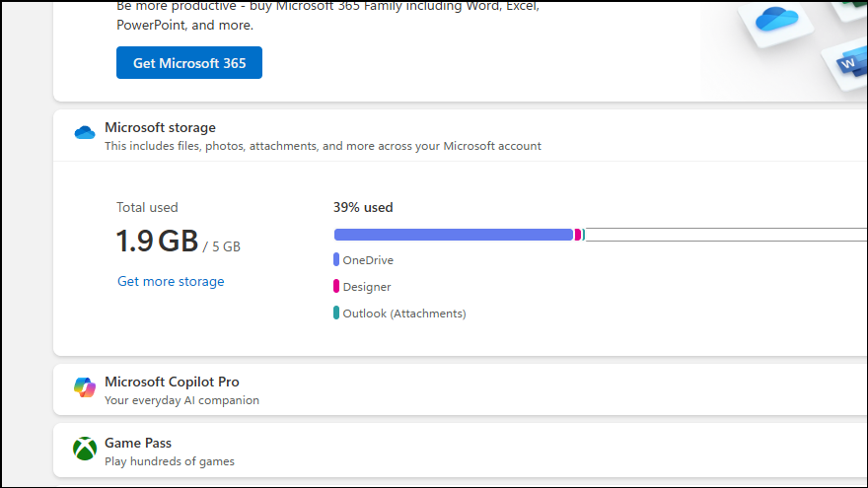Click the Microsoft storage cloud icon
Image resolution: width=868 pixels, height=488 pixels.
85,132
